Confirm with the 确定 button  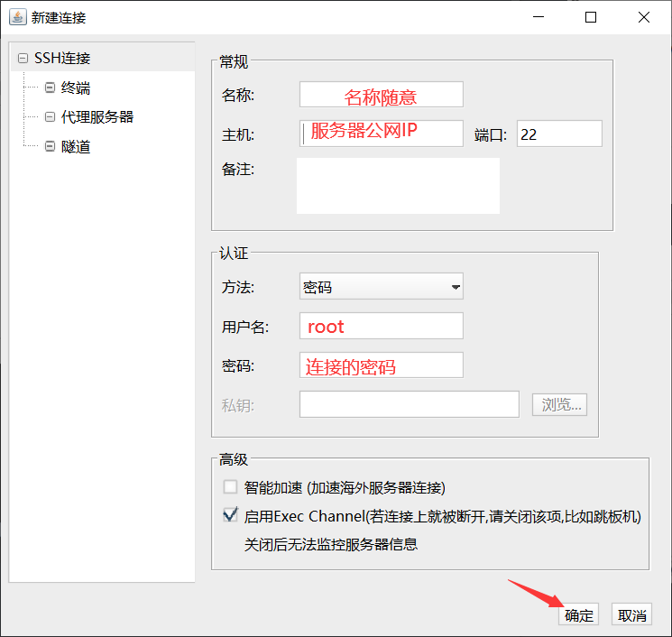tap(578, 614)
